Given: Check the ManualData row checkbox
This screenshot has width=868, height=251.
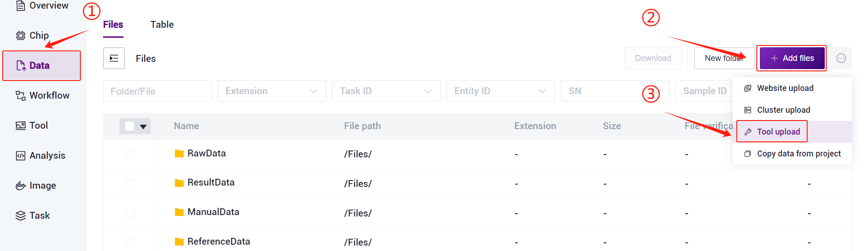Looking at the screenshot, I should pos(130,213).
